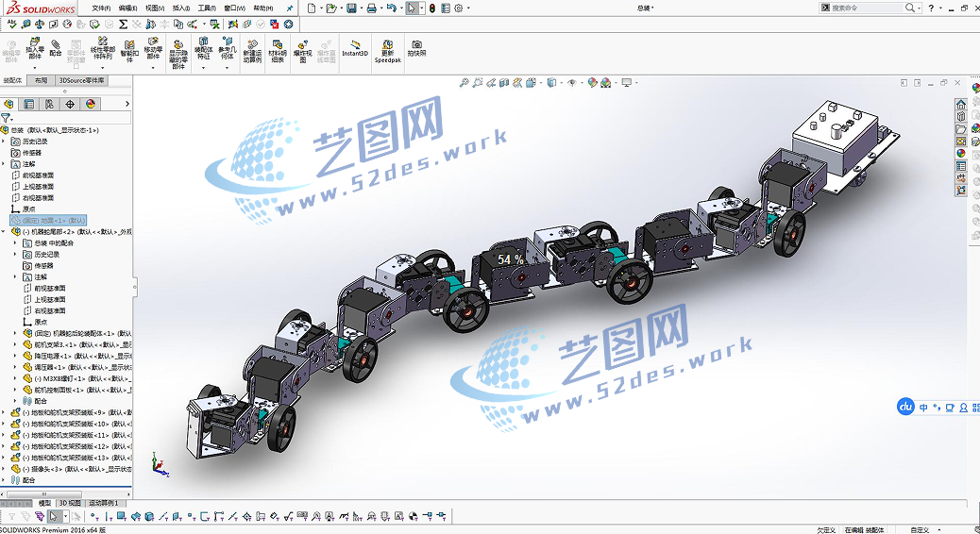The width and height of the screenshot is (980, 534).
Task: Expand the 舵机支架3.<1> component
Action: tap(15, 344)
